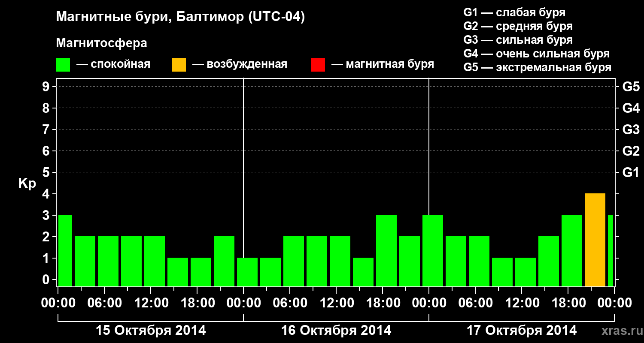The height and width of the screenshot is (343, 644).
Task: Click the '00:00' label starting 16 October
Action: tap(243, 303)
